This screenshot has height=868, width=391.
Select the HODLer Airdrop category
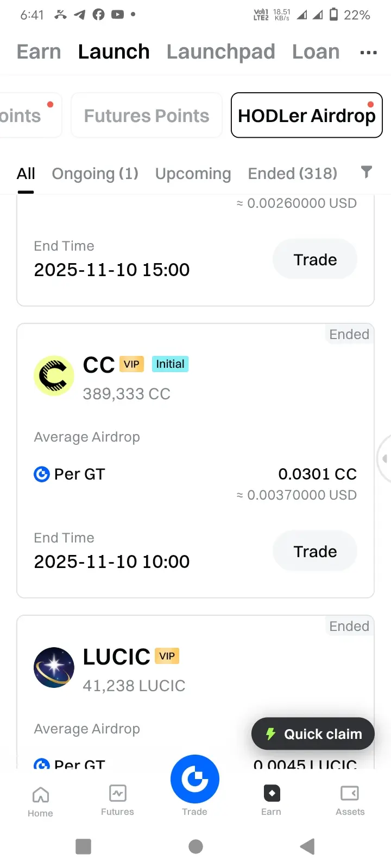click(307, 116)
